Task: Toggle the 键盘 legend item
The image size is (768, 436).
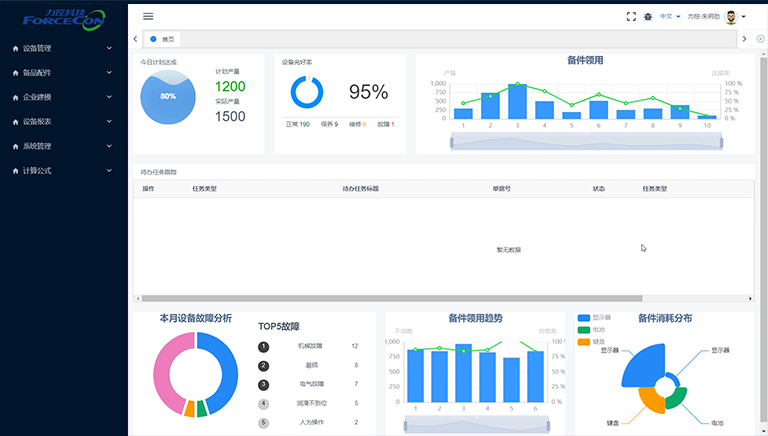Action: [591, 342]
